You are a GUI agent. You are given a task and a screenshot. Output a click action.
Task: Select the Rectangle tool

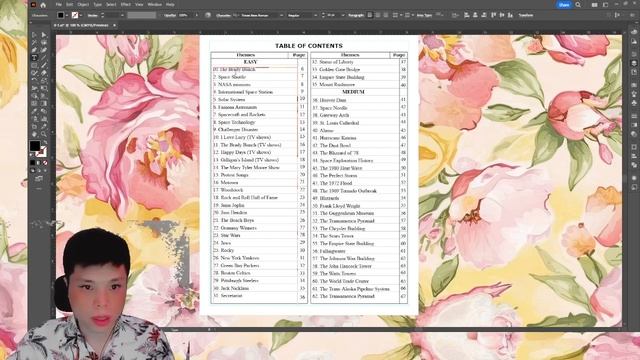34,65
